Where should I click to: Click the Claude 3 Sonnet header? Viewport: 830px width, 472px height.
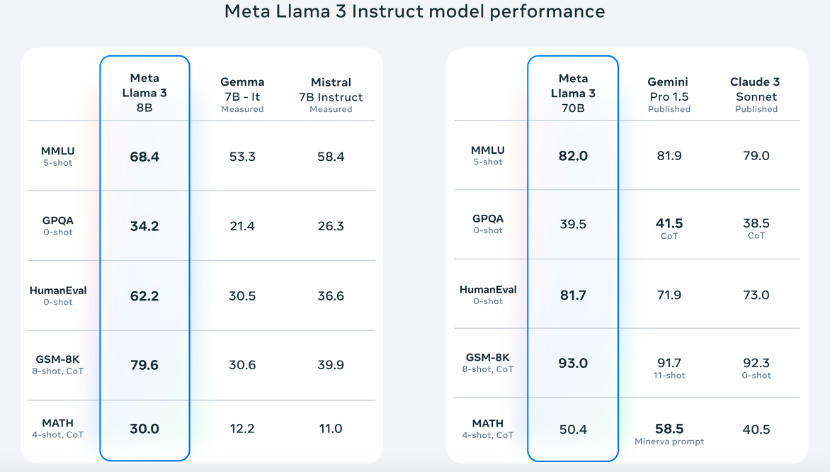click(x=756, y=94)
